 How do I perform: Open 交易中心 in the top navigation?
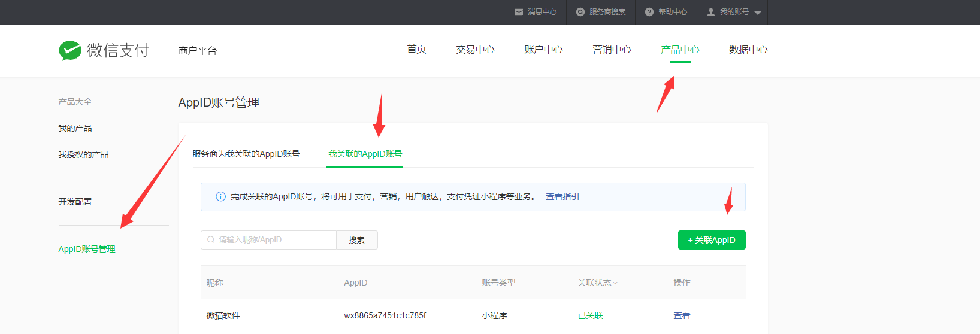pos(475,50)
